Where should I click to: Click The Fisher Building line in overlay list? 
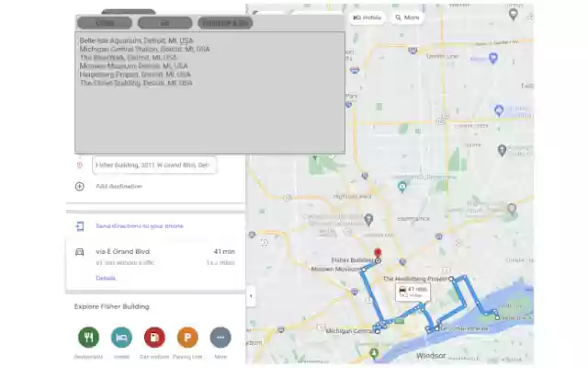point(136,83)
